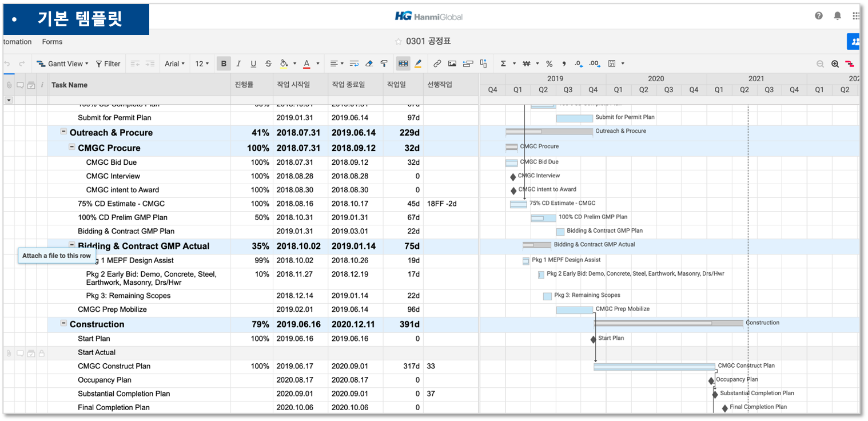
Task: Open the Arial font dropdown
Action: click(x=175, y=63)
